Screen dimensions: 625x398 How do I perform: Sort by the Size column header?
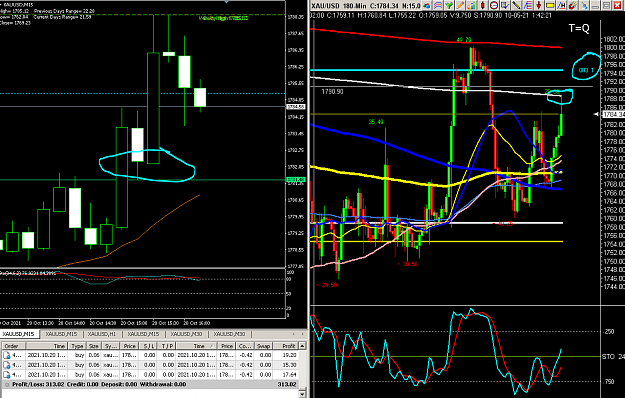tap(93, 346)
